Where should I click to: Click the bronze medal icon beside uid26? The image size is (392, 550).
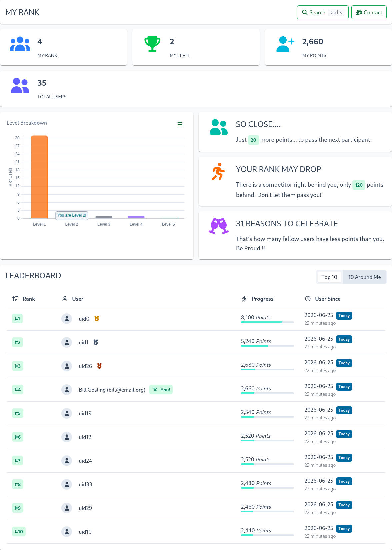pos(99,366)
